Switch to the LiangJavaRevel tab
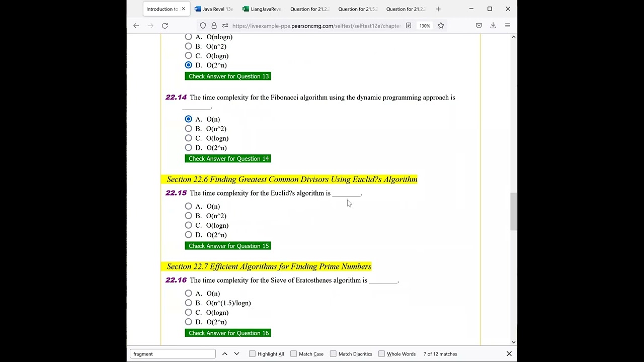 pos(262,9)
